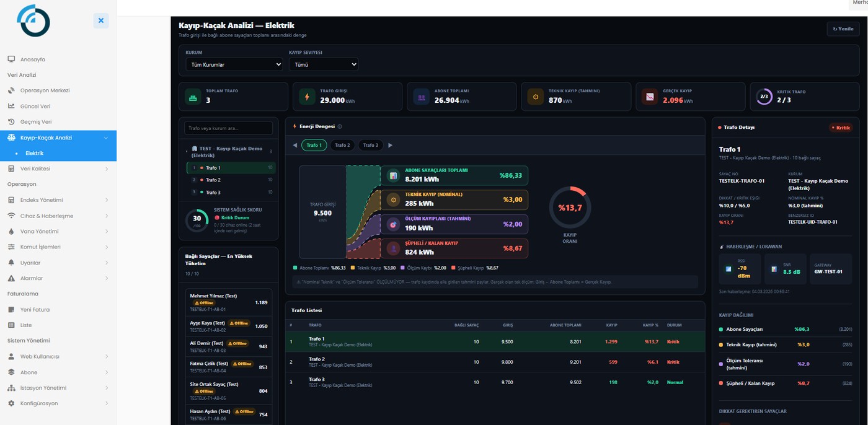Click the Geçmiş Veri history icon
868x425 pixels.
tap(11, 121)
